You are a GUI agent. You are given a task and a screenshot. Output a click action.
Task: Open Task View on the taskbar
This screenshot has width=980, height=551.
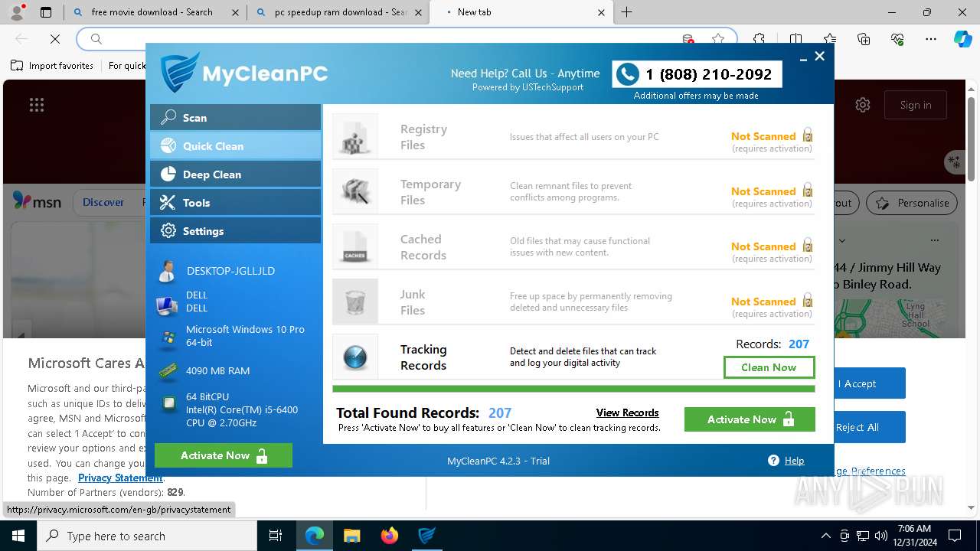tap(276, 536)
